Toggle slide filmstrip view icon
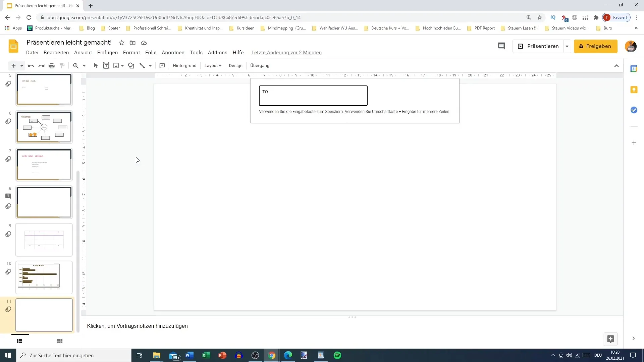Image resolution: width=644 pixels, height=362 pixels. (19, 341)
